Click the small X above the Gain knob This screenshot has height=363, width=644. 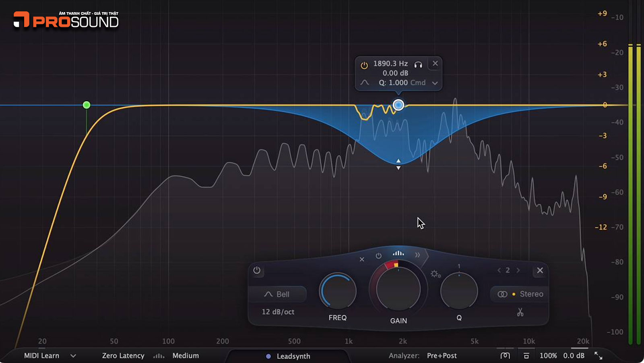pyautogui.click(x=362, y=259)
